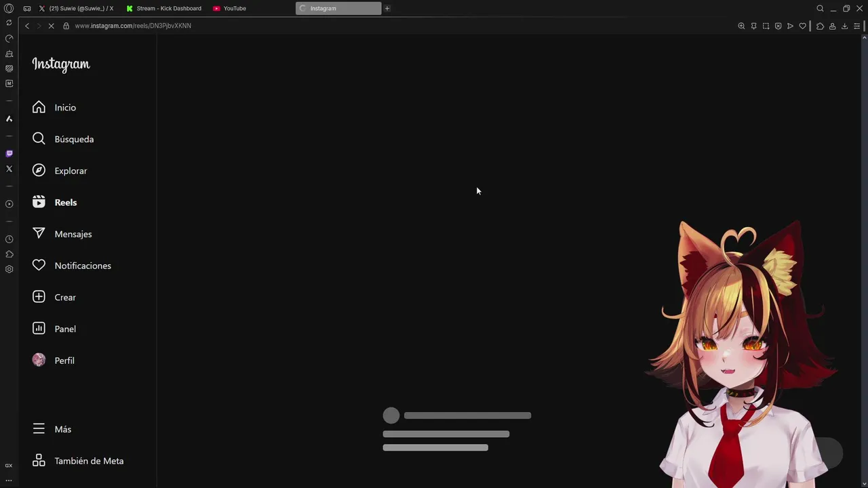Open the Panel dashboard
This screenshot has height=488, width=868.
pos(65,329)
